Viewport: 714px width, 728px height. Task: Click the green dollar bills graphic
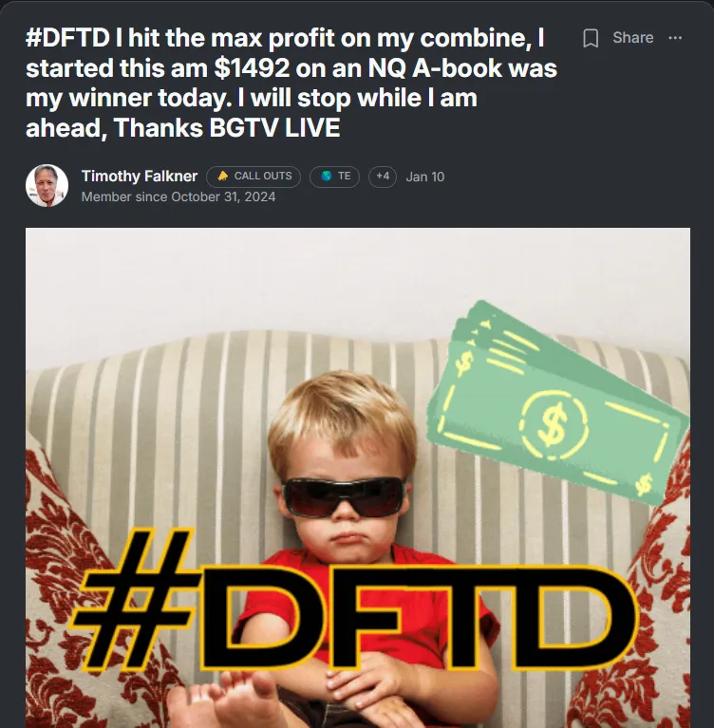click(x=557, y=403)
